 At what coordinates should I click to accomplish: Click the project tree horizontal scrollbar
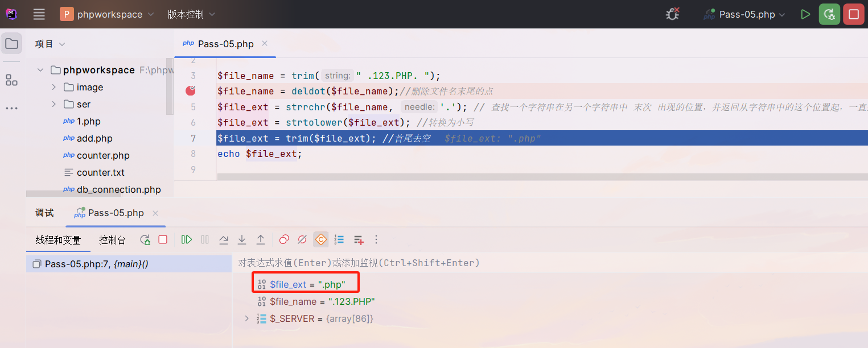coord(74,194)
